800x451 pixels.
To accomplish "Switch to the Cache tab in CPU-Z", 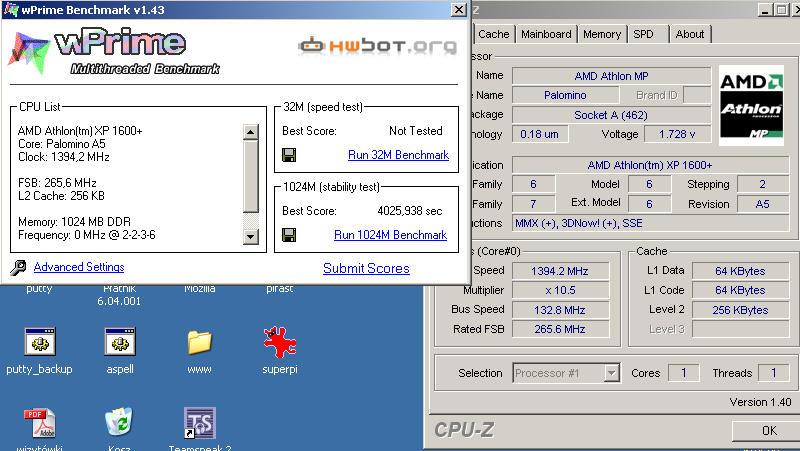I will coord(493,34).
